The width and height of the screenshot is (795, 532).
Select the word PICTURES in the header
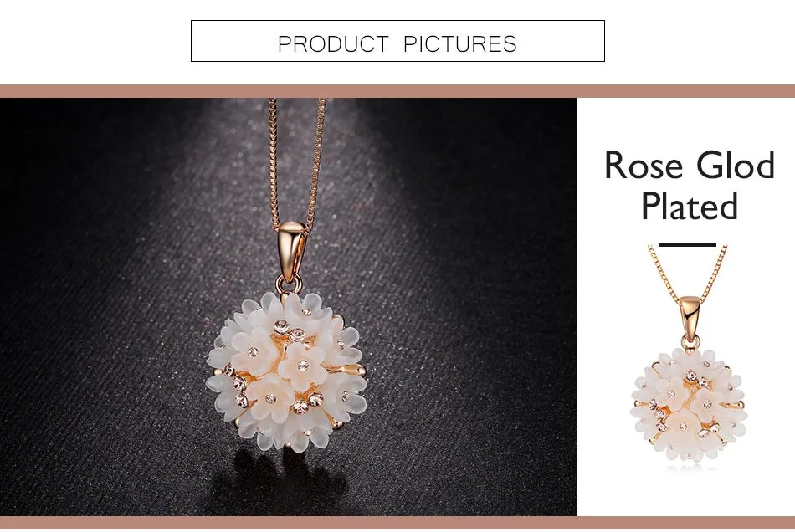click(460, 44)
